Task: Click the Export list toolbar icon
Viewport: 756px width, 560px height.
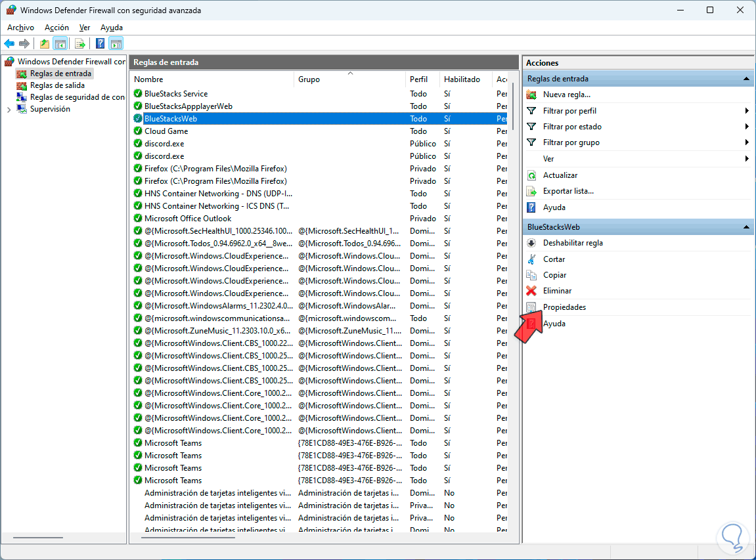Action: pyautogui.click(x=80, y=44)
